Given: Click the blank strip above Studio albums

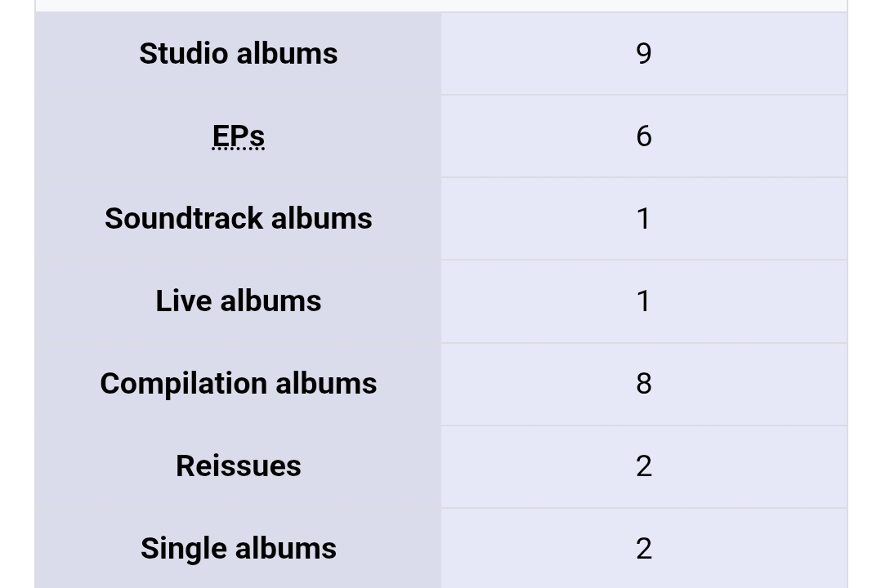Looking at the screenshot, I should point(440,5).
